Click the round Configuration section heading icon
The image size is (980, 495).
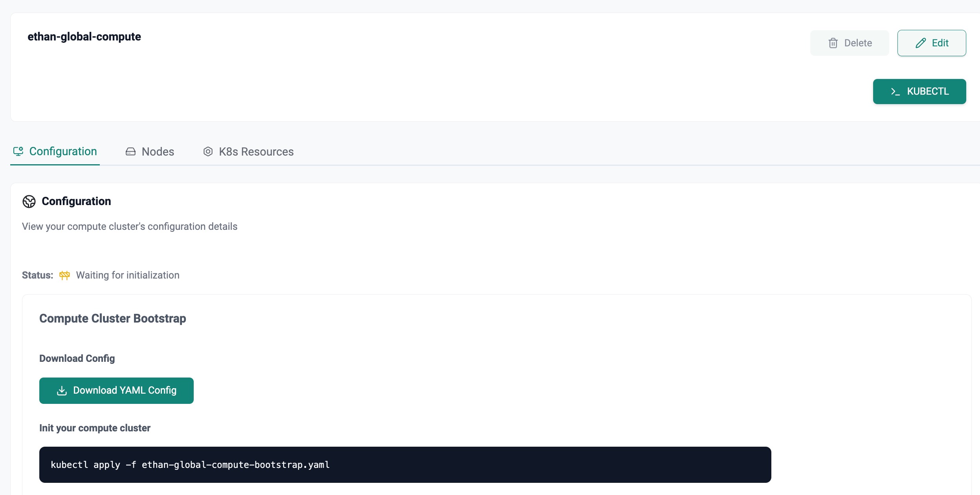pyautogui.click(x=29, y=202)
